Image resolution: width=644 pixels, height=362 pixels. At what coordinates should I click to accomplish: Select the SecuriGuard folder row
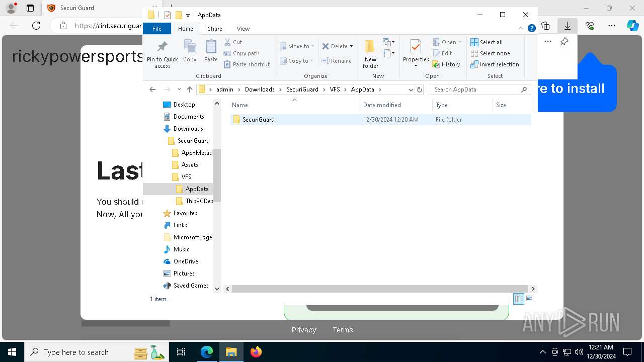(380, 120)
